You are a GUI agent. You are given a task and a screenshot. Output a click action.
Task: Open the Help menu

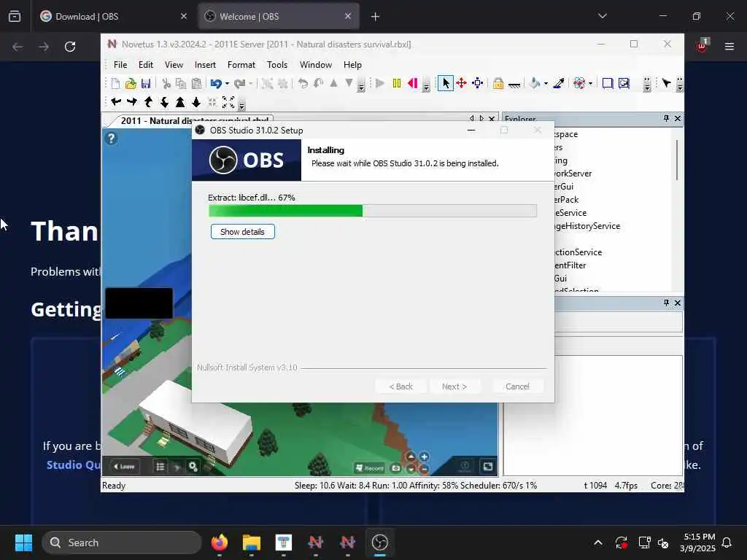coord(352,65)
